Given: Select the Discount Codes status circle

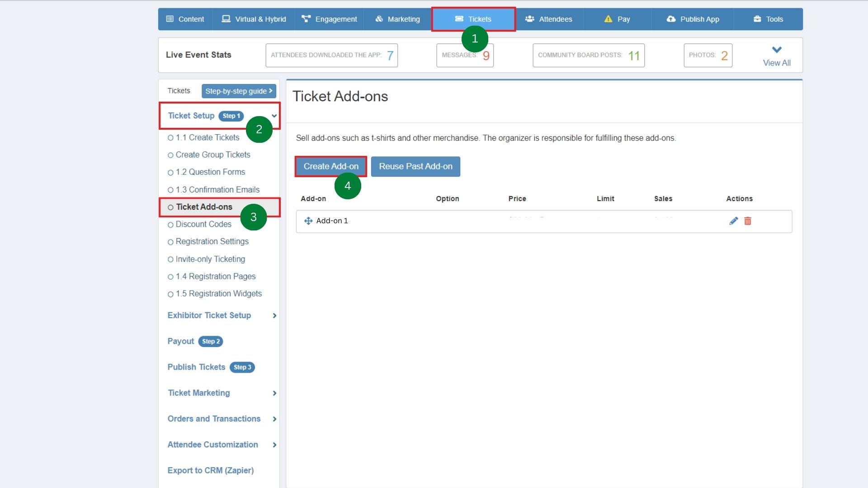Looking at the screenshot, I should point(170,225).
